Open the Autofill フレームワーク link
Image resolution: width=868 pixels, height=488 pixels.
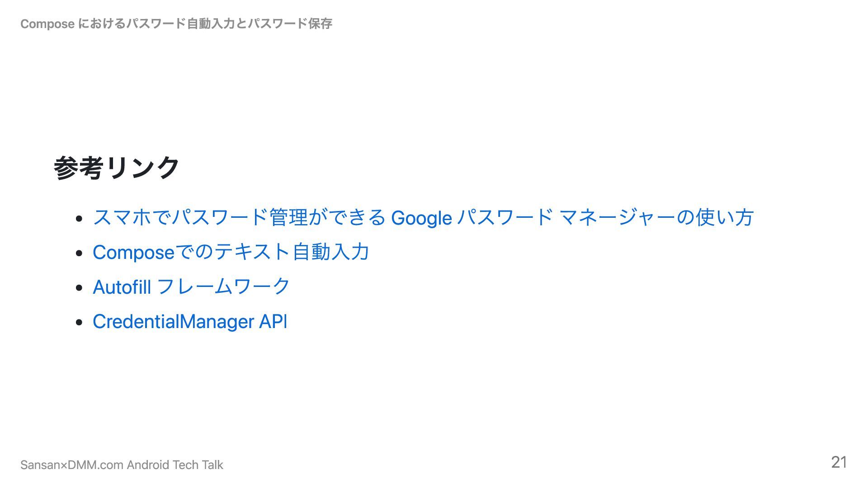(191, 287)
